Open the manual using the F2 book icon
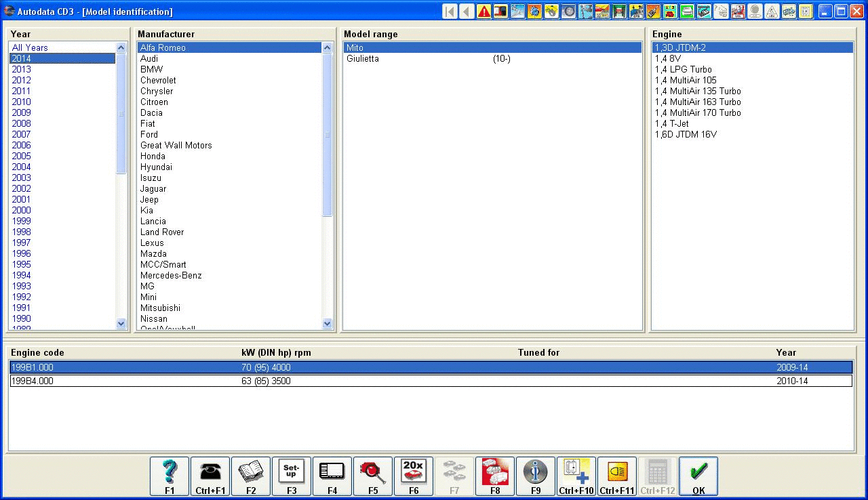 coord(251,474)
